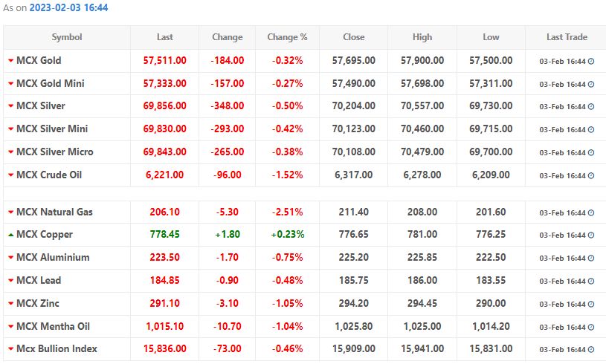Click the red down arrow beside MCX Zinc
606x364 pixels.
point(11,304)
